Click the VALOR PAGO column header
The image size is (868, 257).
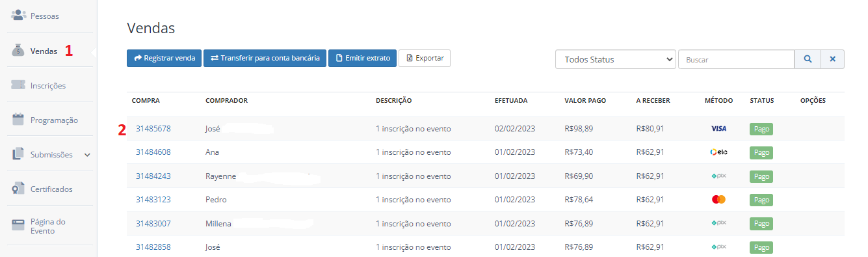point(585,101)
